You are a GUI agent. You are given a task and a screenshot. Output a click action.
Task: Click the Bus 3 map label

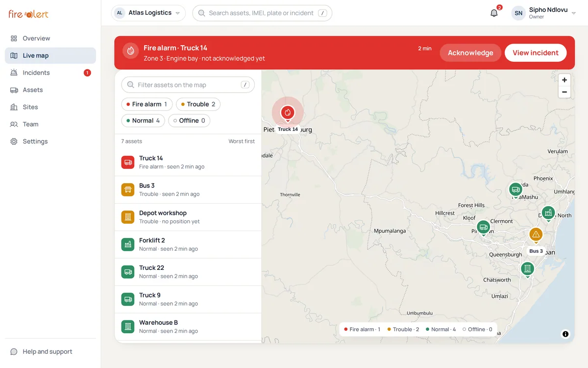536,251
